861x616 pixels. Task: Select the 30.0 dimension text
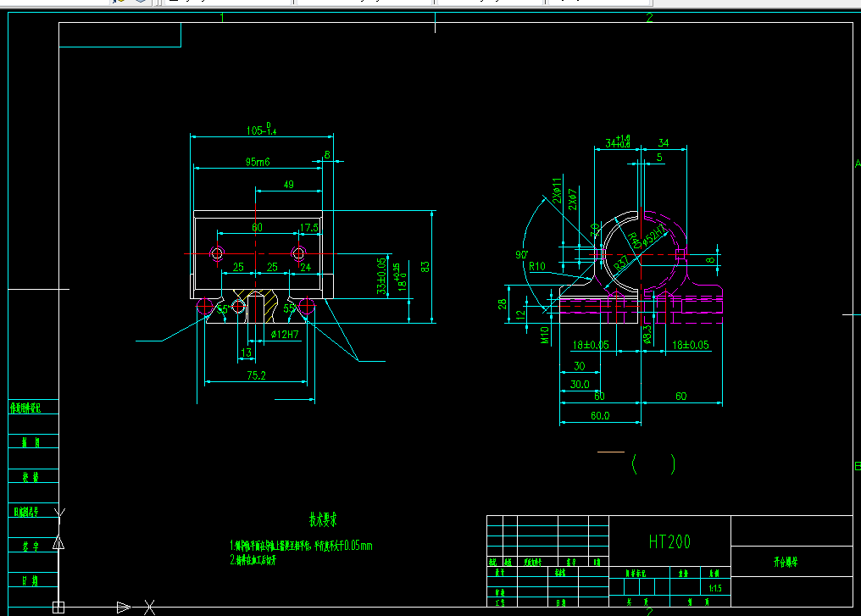580,385
